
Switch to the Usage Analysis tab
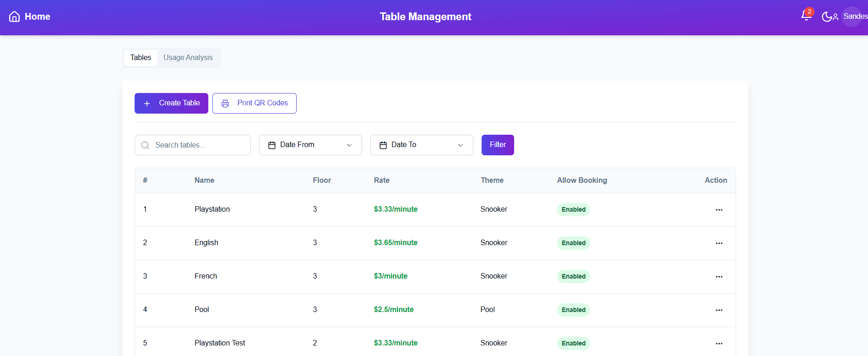coord(188,58)
